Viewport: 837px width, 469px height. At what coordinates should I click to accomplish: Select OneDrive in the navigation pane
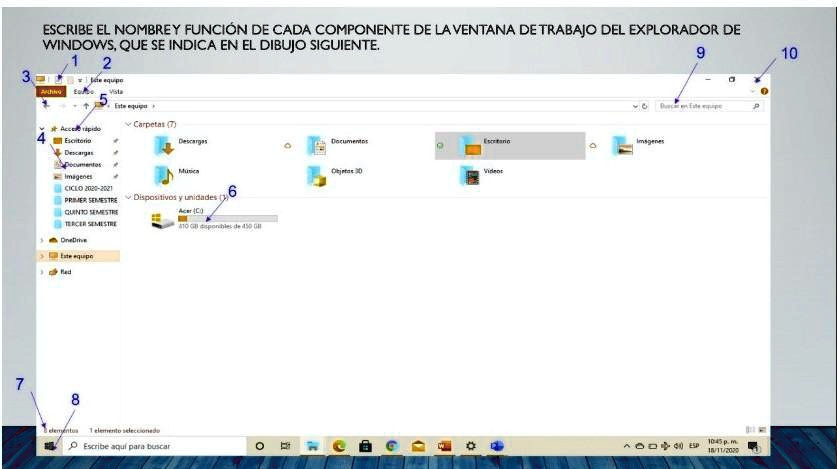pos(74,241)
